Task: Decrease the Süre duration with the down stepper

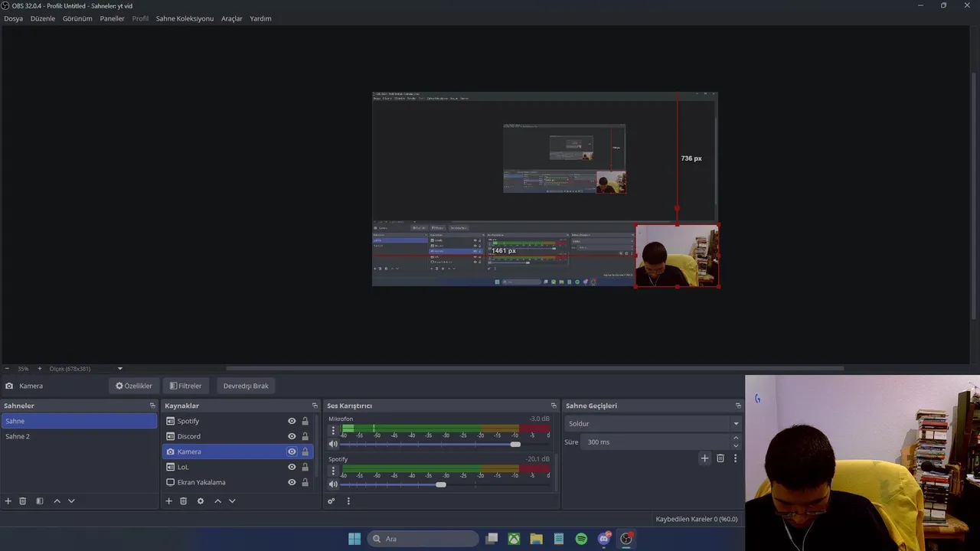Action: tap(736, 445)
